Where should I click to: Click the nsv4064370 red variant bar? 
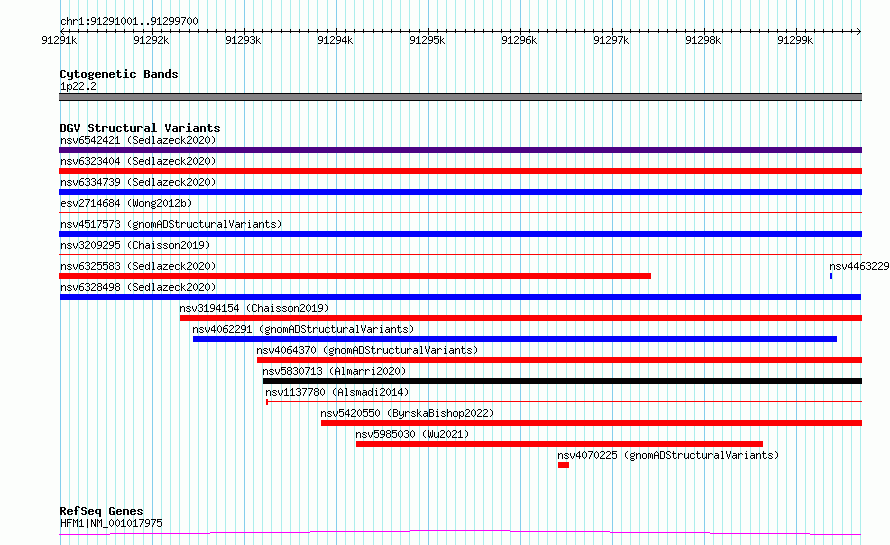coord(560,360)
